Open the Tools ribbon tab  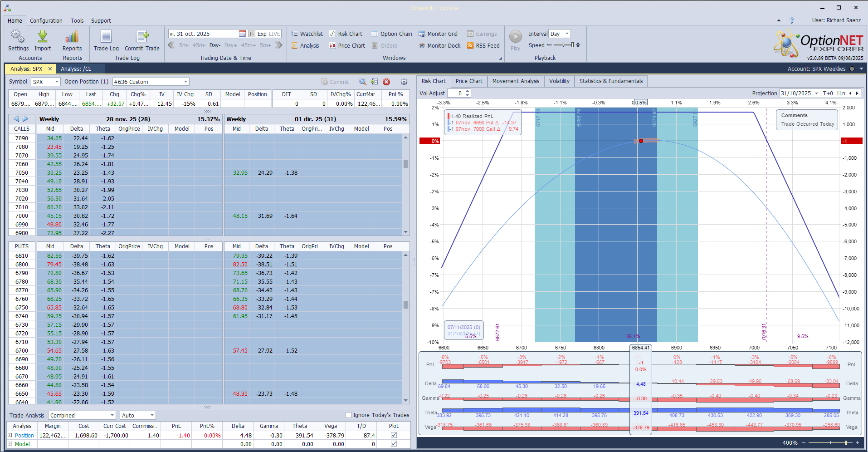click(77, 20)
